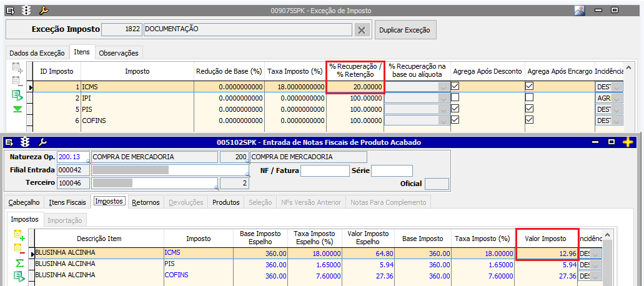The height and width of the screenshot is (286, 644).
Task: Click the NF / Fatura input field
Action: (x=325, y=170)
